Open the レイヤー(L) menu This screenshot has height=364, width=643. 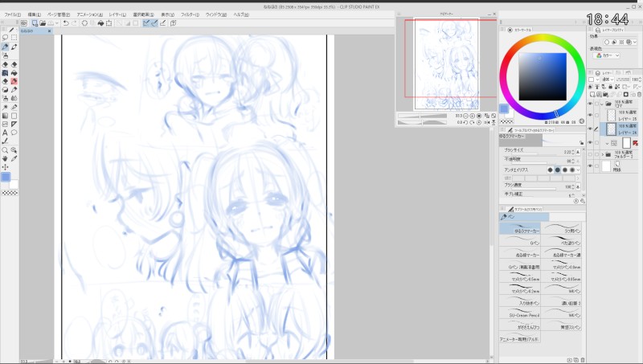pos(117,14)
